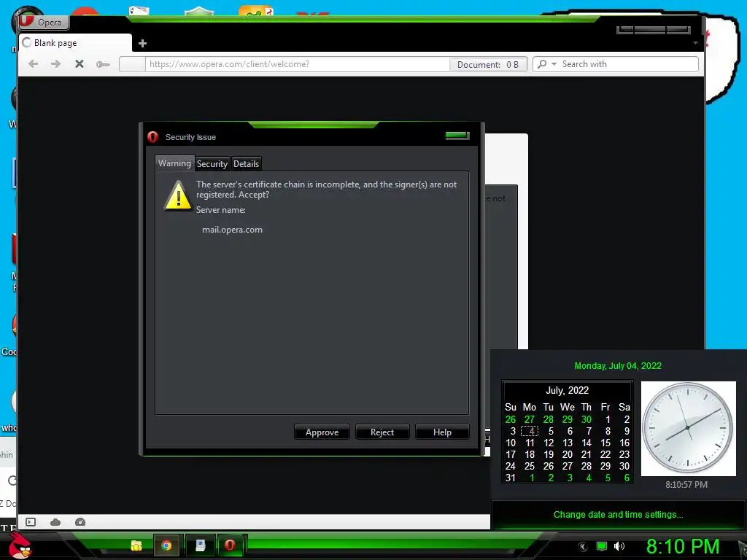Click the Monday, July 04, 2022 date
Image resolution: width=747 pixels, height=560 pixels.
(618, 366)
